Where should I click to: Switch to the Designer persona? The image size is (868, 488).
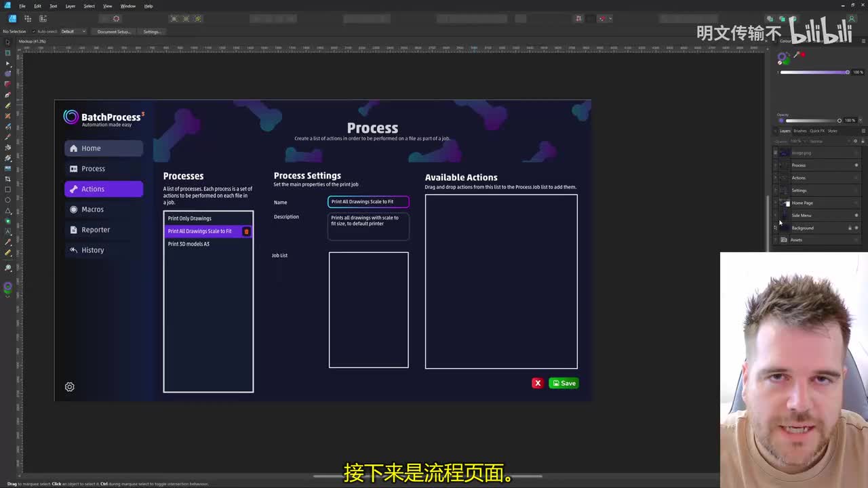[12, 18]
